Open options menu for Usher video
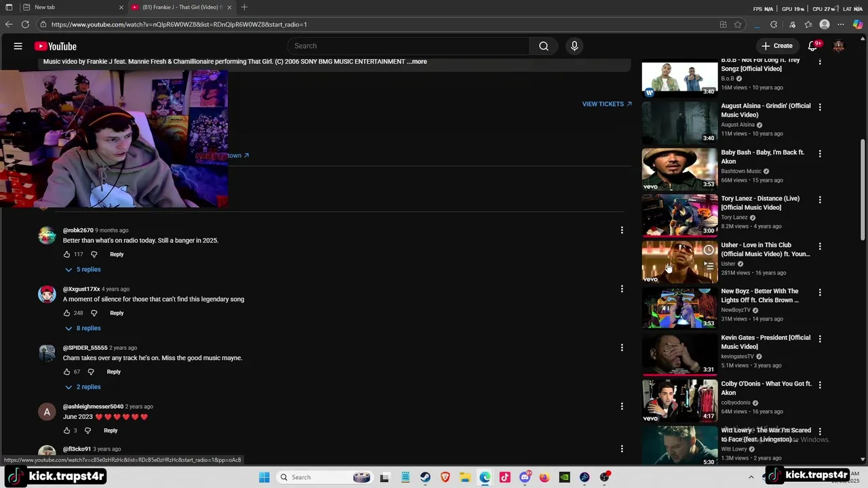 click(x=820, y=246)
